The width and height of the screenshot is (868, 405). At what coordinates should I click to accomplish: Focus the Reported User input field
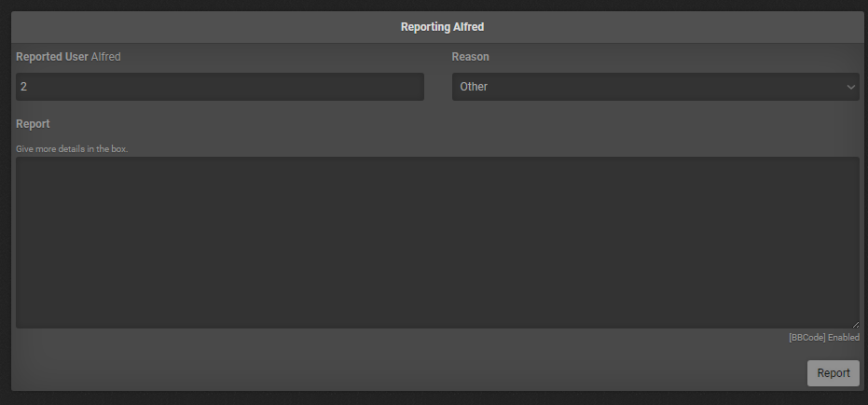tap(219, 87)
